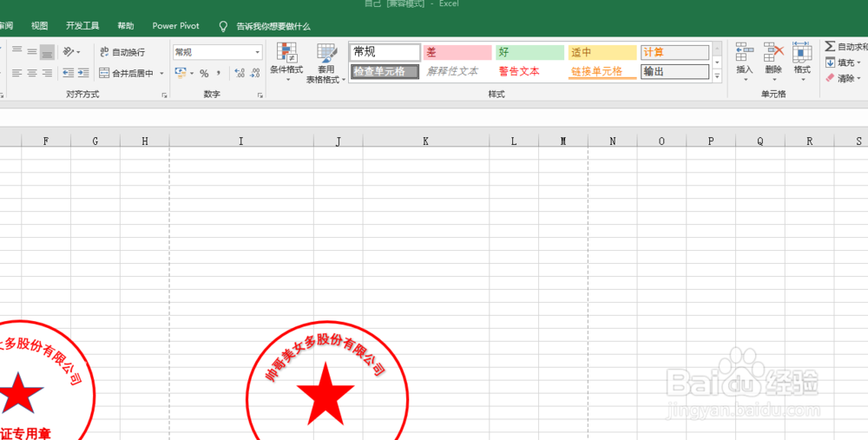Screen dimensions: 868x440
Task: Open the 删除 cells menu
Action: click(x=773, y=62)
